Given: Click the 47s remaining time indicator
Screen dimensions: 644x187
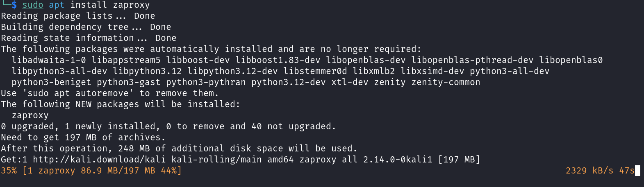Looking at the screenshot, I should 627,171.
